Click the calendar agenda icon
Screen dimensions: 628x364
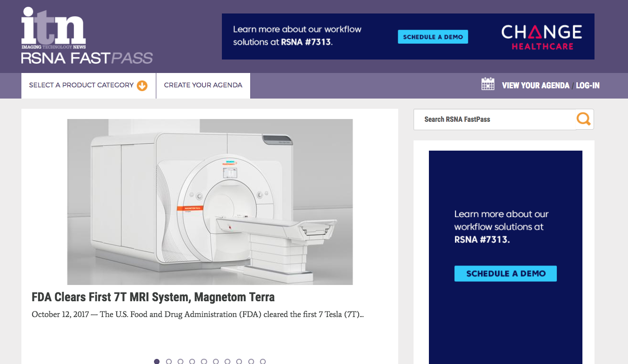488,85
